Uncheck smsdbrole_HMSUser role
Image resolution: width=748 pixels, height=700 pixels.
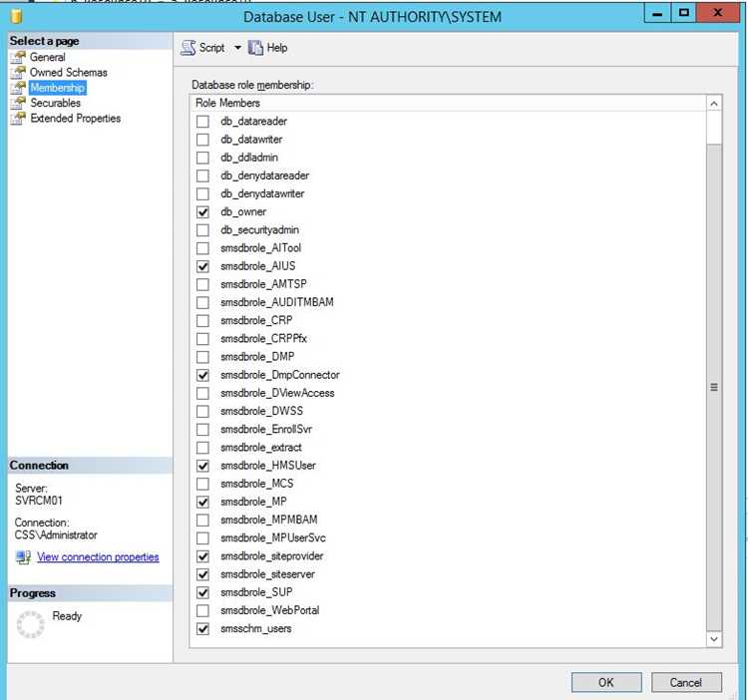tap(202, 466)
